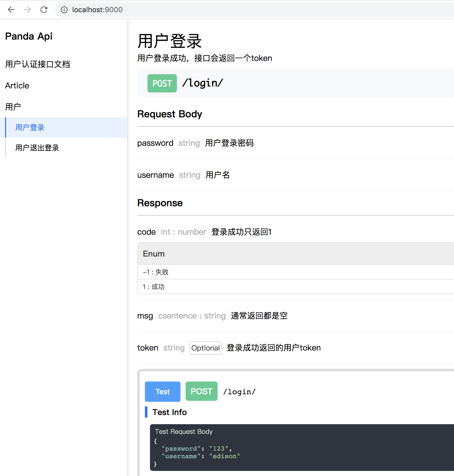Click the Optional badge beside token field
Image resolution: width=454 pixels, height=476 pixels.
pos(205,348)
